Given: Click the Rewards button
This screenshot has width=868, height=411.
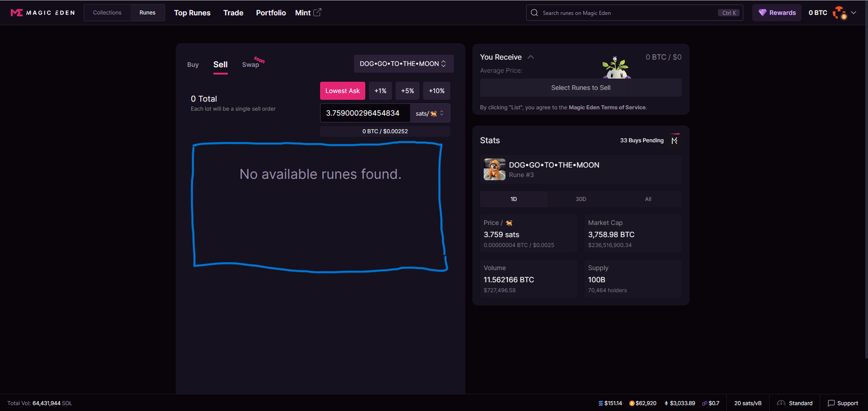Looking at the screenshot, I should click(x=777, y=13).
